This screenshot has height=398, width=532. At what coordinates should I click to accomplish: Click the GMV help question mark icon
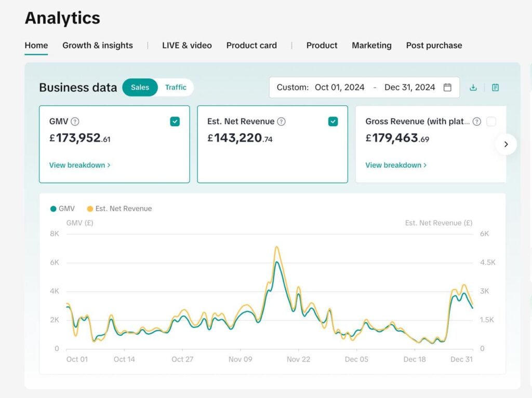[x=75, y=121]
